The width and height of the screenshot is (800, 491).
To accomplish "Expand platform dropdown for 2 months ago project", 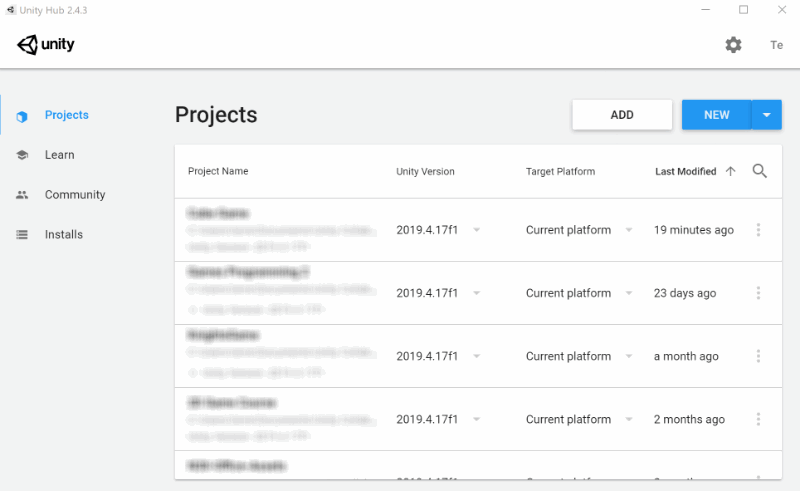I will click(x=629, y=419).
